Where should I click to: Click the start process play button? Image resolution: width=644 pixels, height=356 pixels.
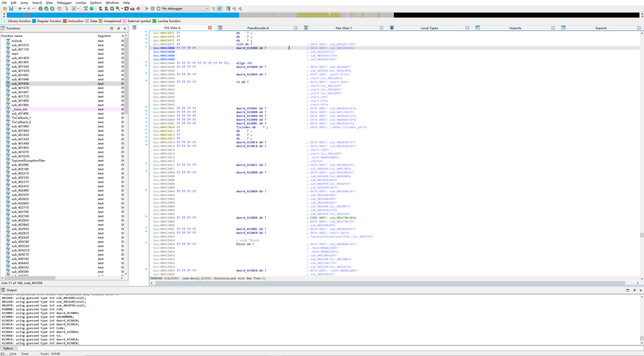pos(147,9)
